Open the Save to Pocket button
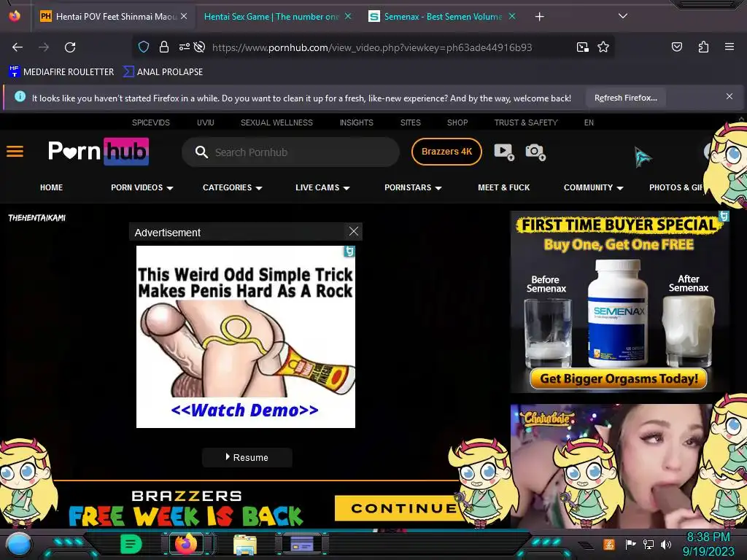This screenshot has height=560, width=747. pos(676,47)
